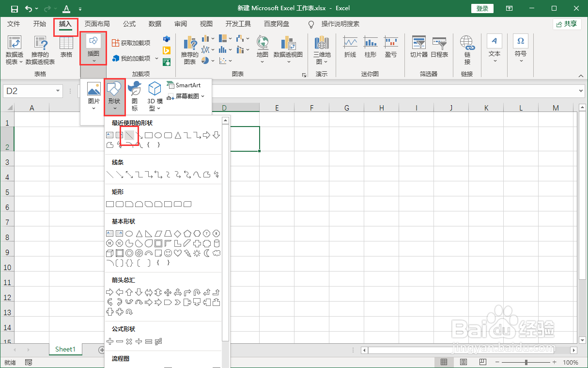This screenshot has width=588, height=368.
Task: Insert a Slicer
Action: click(x=419, y=47)
